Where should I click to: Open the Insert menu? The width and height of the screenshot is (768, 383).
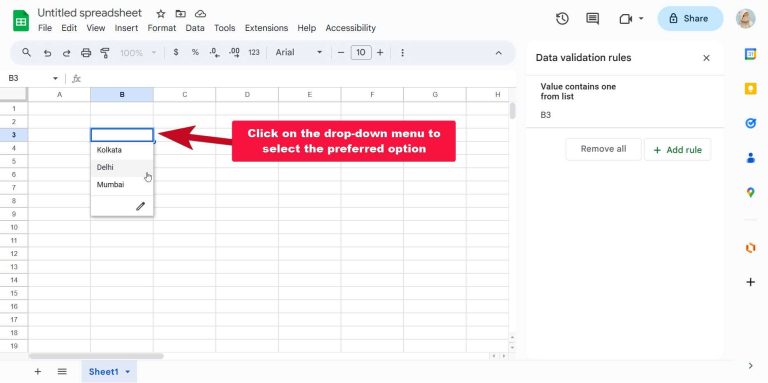[126, 28]
